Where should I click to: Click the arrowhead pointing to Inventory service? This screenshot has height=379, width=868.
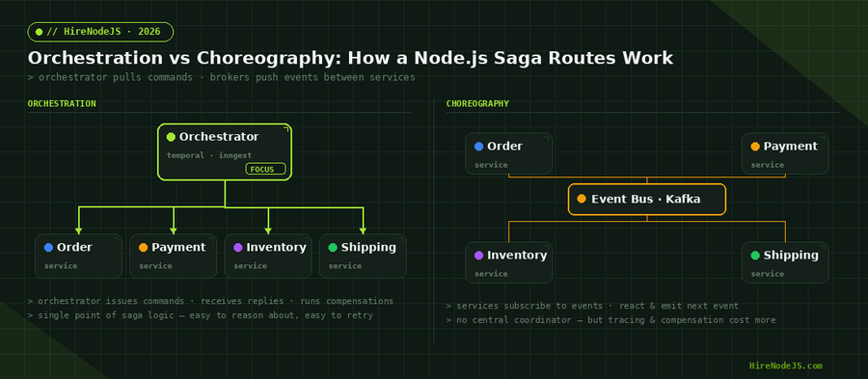click(268, 230)
